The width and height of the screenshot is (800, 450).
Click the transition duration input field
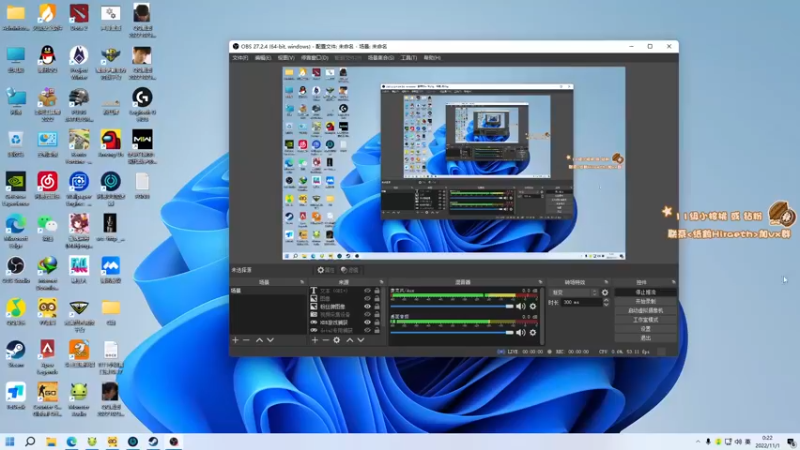[581, 302]
